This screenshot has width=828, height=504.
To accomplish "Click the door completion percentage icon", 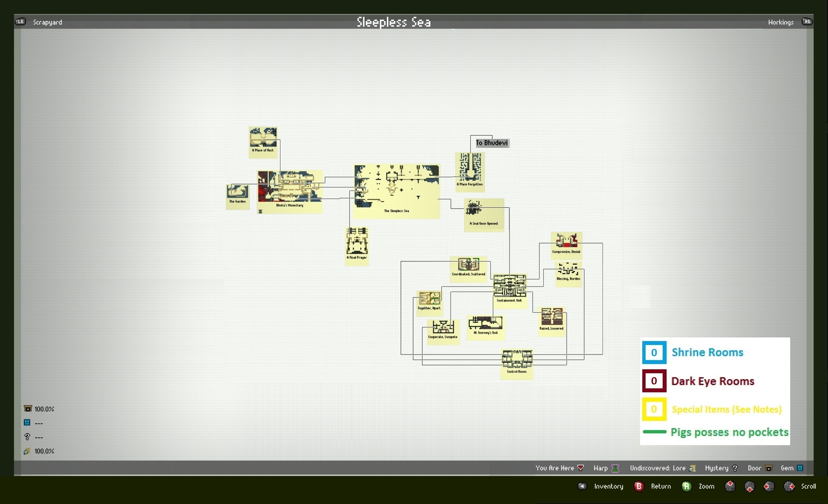I will coord(28,409).
